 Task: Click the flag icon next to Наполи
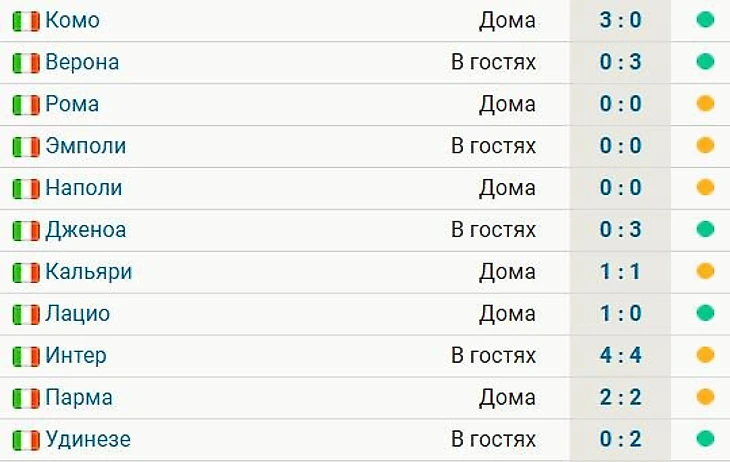(x=25, y=189)
